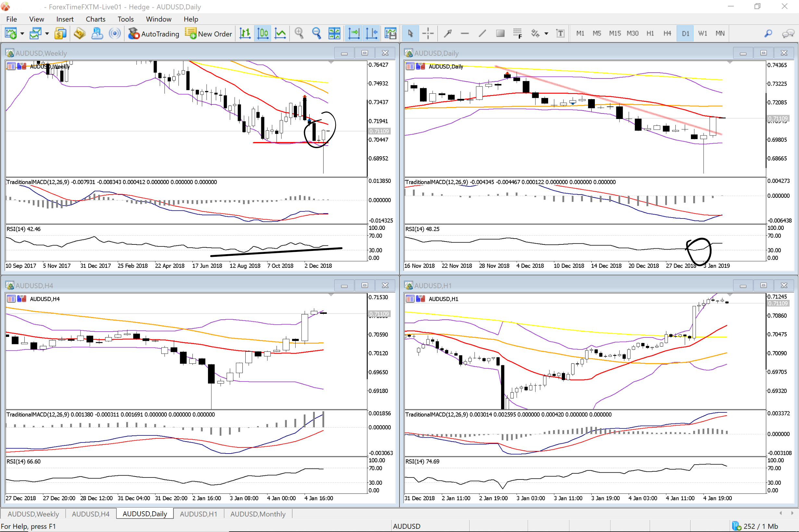Select the crosshair cursor tool
The height and width of the screenshot is (532, 799).
click(428, 34)
